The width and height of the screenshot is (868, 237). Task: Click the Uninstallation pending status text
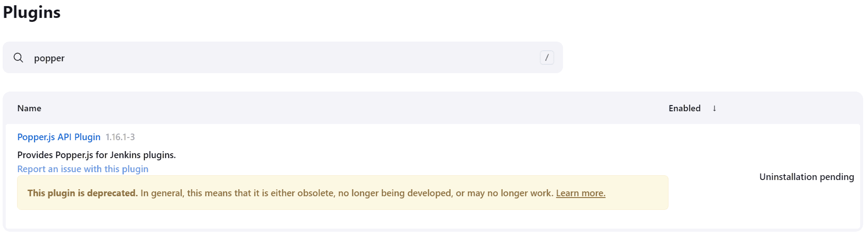(806, 177)
